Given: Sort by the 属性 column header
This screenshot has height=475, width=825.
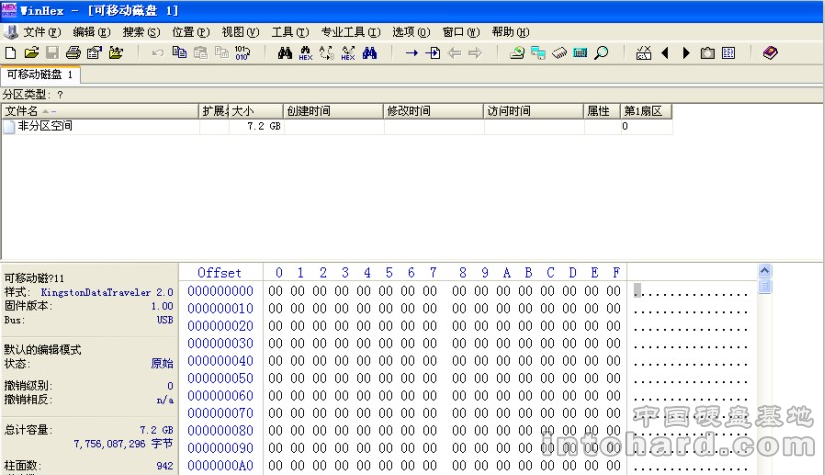Looking at the screenshot, I should click(602, 111).
